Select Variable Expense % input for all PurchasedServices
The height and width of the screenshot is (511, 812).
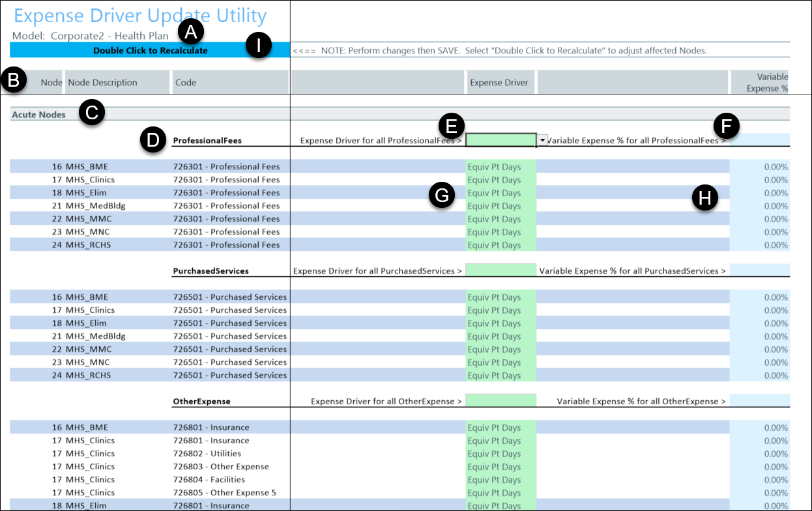[x=759, y=270]
